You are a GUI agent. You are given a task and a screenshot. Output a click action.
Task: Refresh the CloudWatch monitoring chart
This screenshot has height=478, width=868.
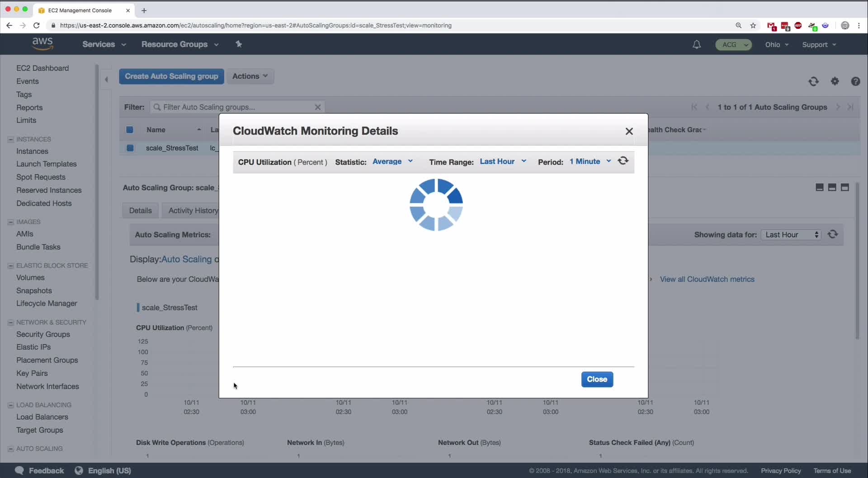[623, 161]
